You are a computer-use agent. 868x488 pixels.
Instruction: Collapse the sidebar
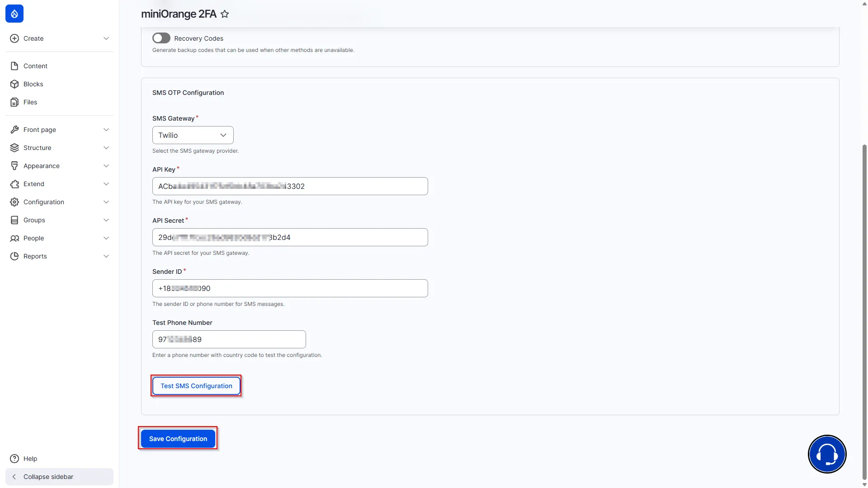point(59,477)
